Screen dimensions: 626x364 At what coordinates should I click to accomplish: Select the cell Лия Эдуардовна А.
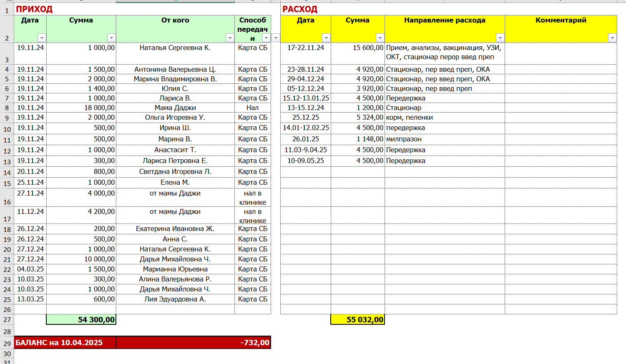(x=175, y=299)
